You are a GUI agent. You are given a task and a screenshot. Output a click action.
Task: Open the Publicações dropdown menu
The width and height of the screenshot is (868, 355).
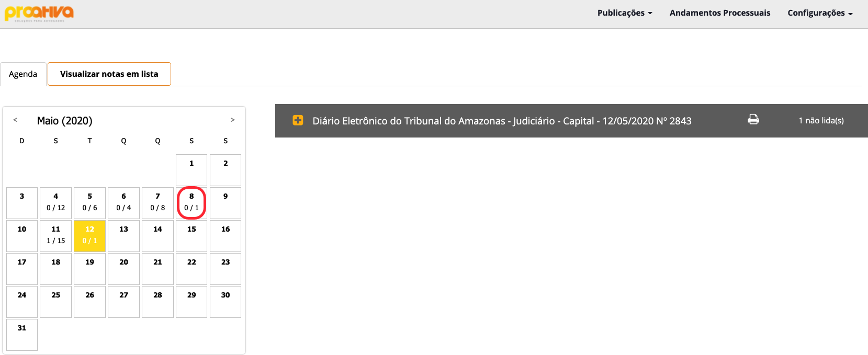click(x=625, y=13)
